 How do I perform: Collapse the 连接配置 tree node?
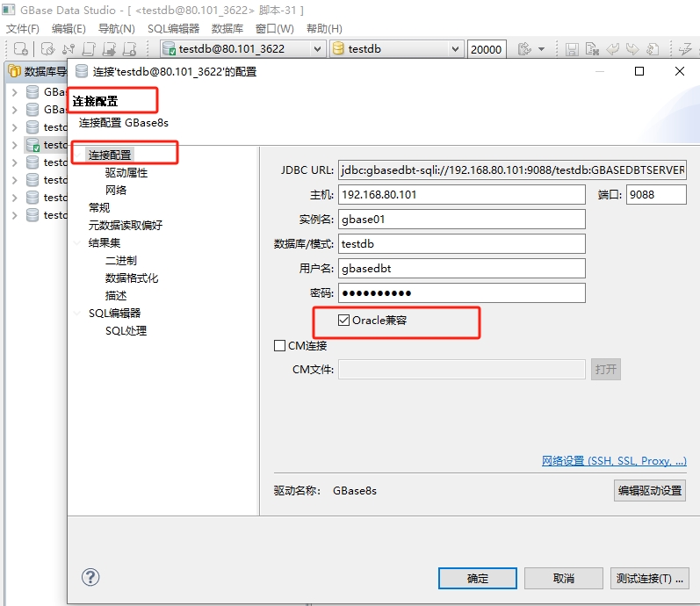tap(78, 155)
